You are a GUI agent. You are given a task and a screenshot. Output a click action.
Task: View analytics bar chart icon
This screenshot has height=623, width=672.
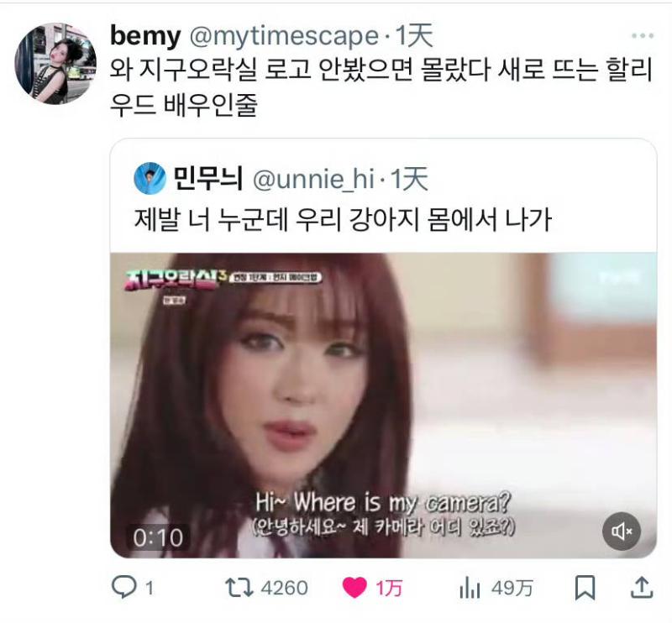[x=470, y=588]
